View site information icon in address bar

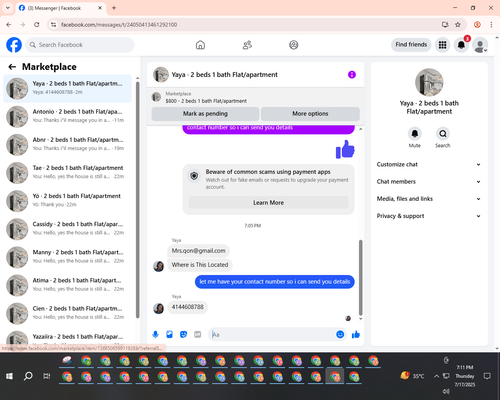[53, 25]
